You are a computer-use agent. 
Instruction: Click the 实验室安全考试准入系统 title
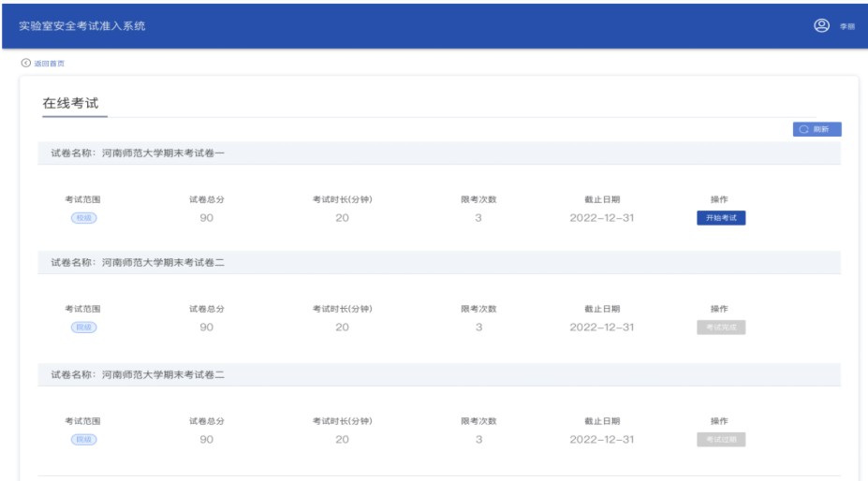click(82, 25)
